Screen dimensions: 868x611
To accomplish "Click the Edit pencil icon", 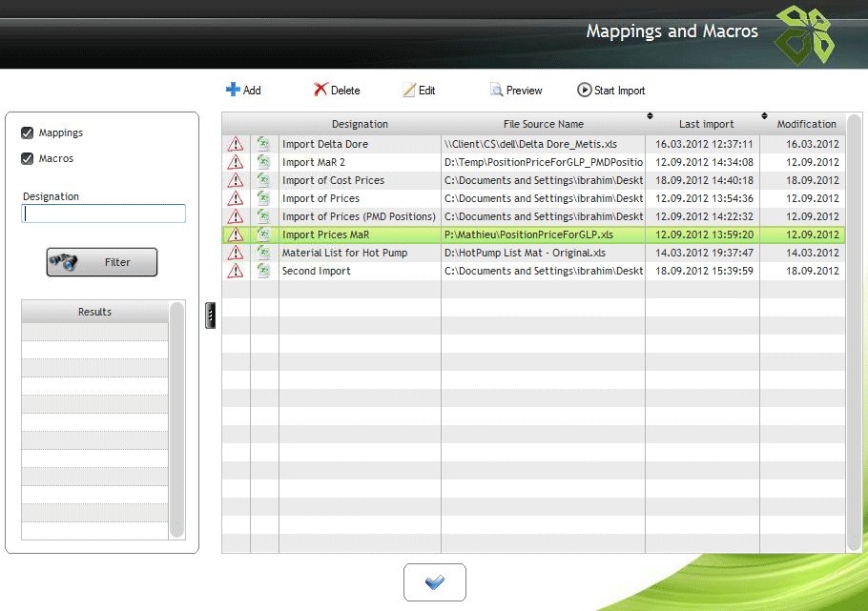I will coord(409,90).
